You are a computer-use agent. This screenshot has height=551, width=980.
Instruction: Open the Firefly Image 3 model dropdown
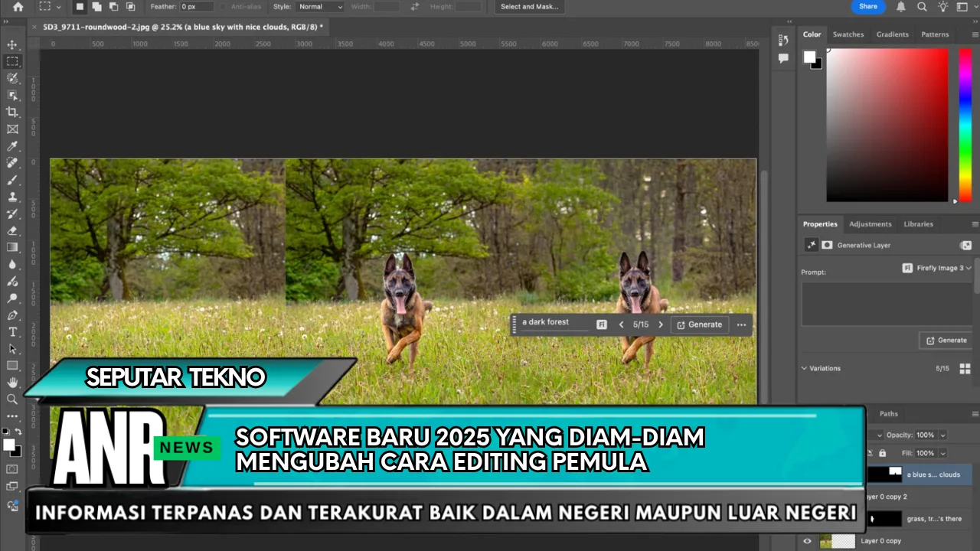point(936,268)
